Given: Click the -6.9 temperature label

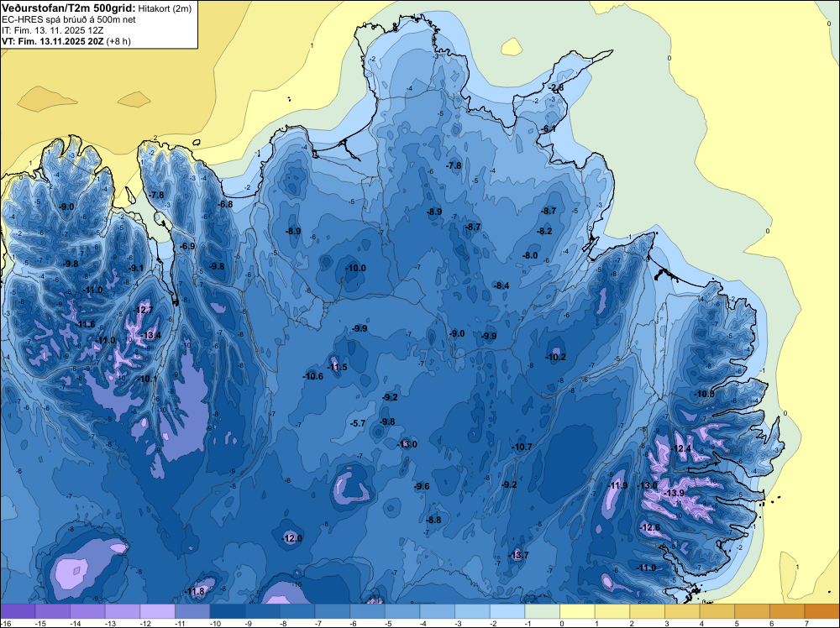Looking at the screenshot, I should [187, 246].
